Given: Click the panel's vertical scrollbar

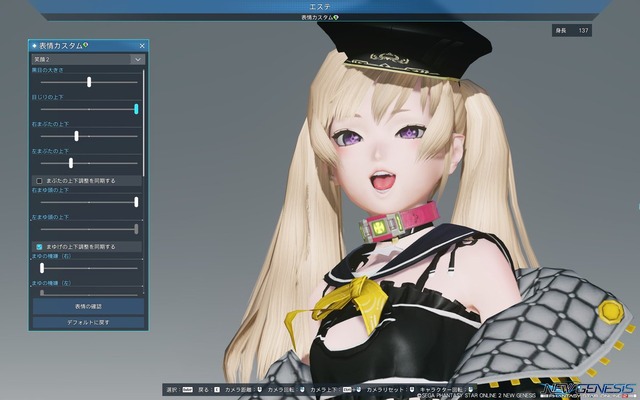Looking at the screenshot, I should coord(143,122).
